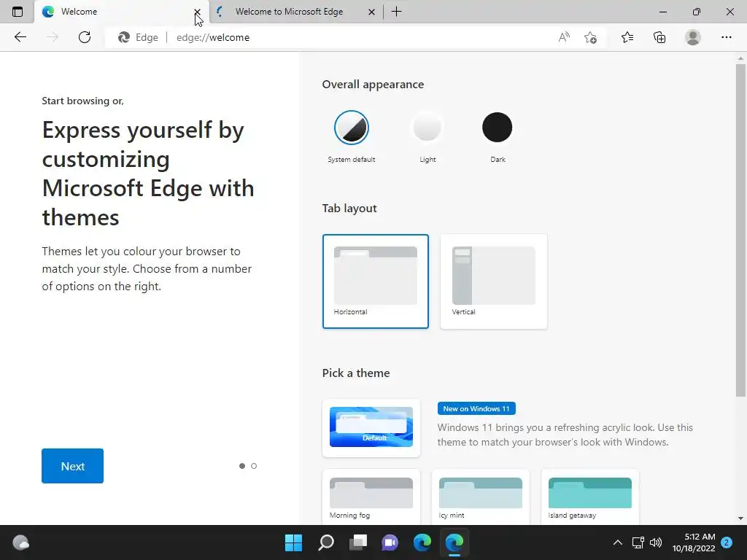
Task: Click the Tab layout heading
Action: (349, 208)
